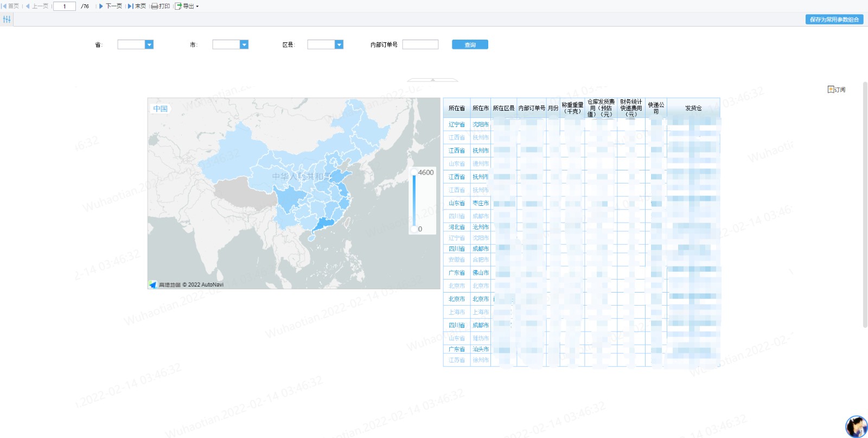
Task: Click the 查询 query button
Action: [470, 45]
